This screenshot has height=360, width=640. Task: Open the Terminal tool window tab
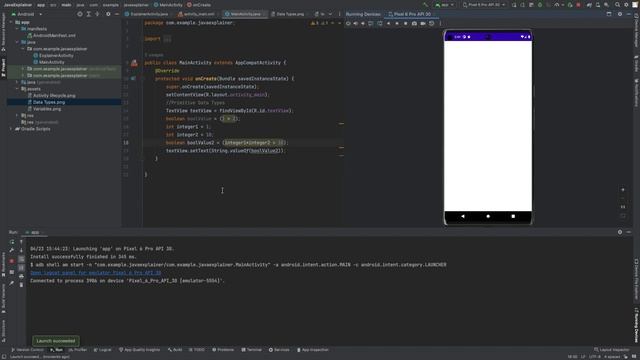click(251, 350)
